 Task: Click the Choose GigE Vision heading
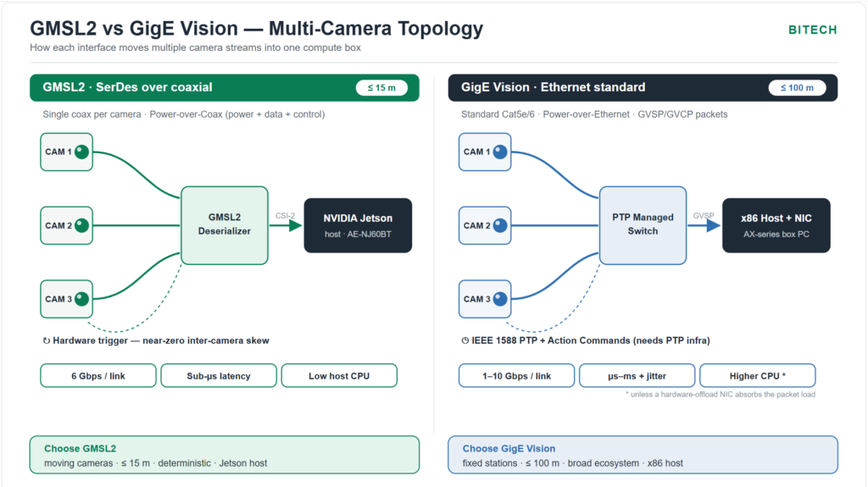tap(509, 448)
